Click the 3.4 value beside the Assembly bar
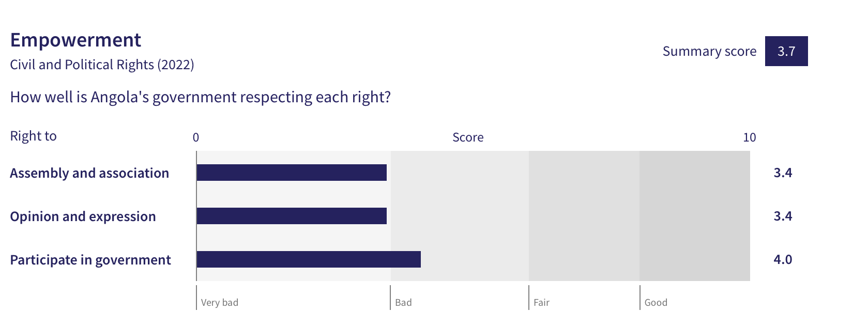The height and width of the screenshot is (327, 868). click(783, 173)
